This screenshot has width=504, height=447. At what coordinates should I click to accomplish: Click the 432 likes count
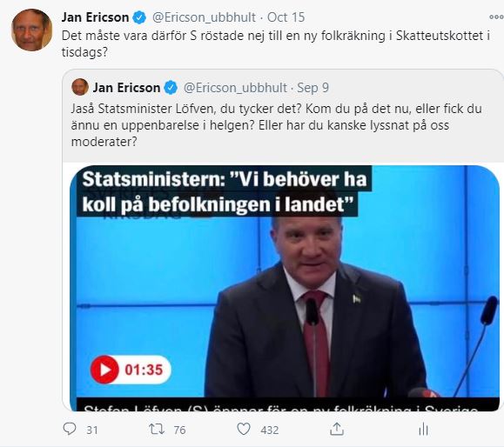pyautogui.click(x=270, y=430)
